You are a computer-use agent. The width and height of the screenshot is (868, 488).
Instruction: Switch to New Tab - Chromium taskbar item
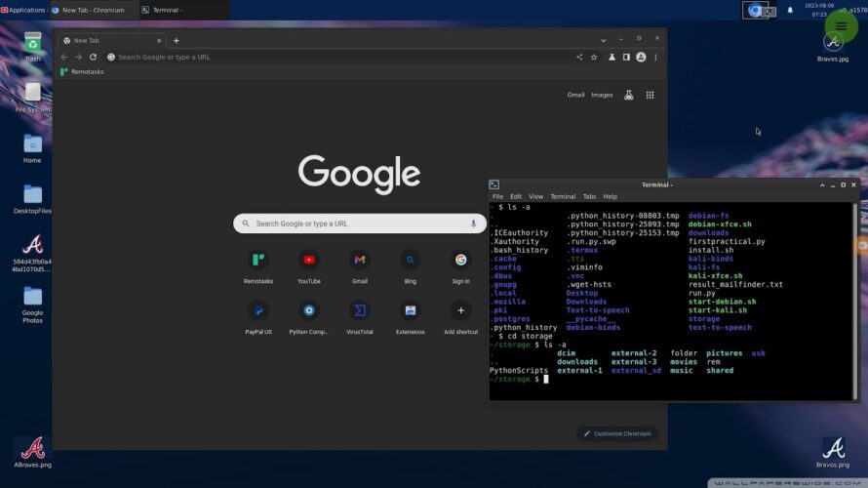93,10
